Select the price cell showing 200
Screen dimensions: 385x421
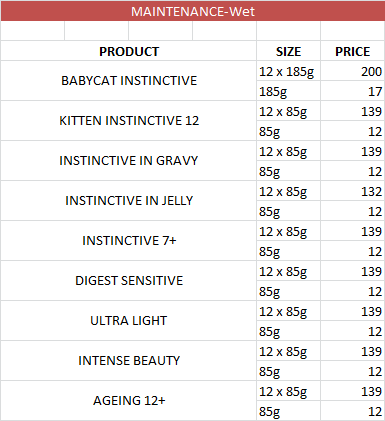click(x=353, y=71)
